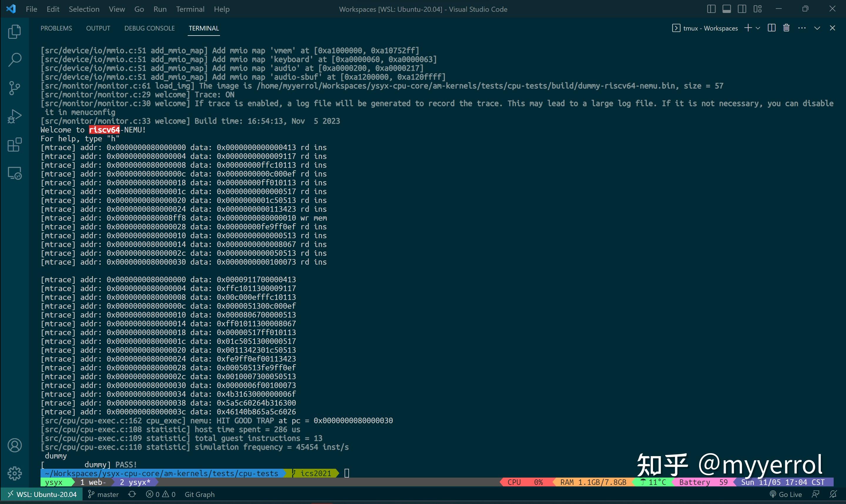This screenshot has width=846, height=504.
Task: Click Go Live in the status bar
Action: pyautogui.click(x=785, y=494)
